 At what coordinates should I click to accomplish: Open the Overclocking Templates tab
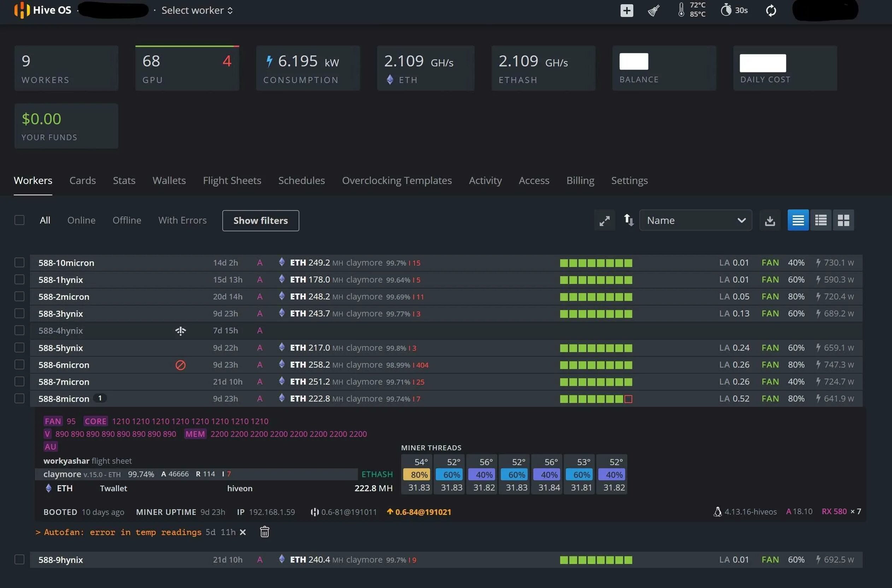click(x=397, y=180)
